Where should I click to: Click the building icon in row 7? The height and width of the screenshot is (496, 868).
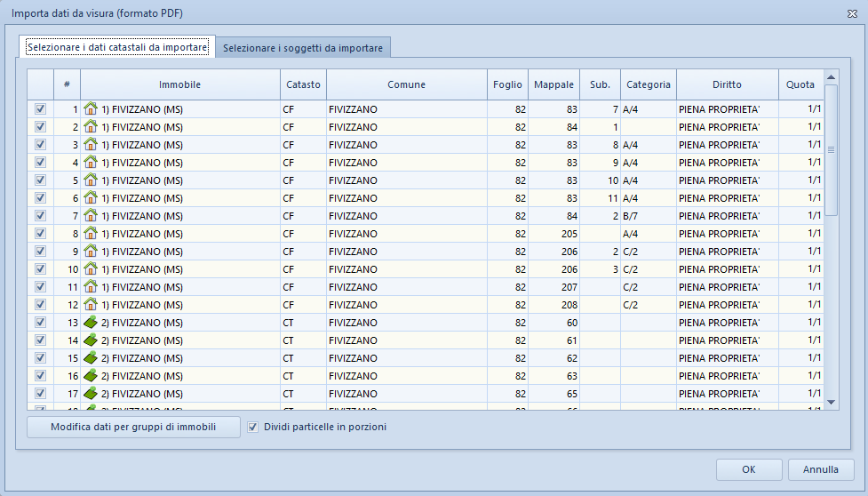coord(91,216)
